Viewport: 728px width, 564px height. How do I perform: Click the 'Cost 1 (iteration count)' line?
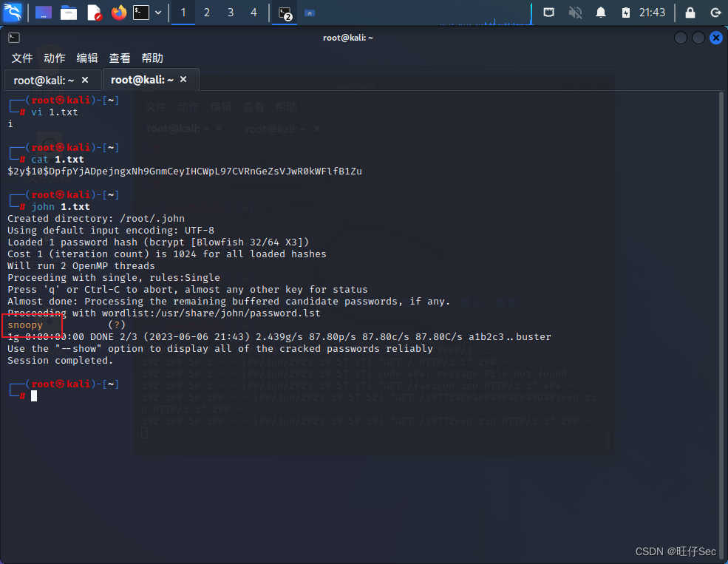click(167, 254)
